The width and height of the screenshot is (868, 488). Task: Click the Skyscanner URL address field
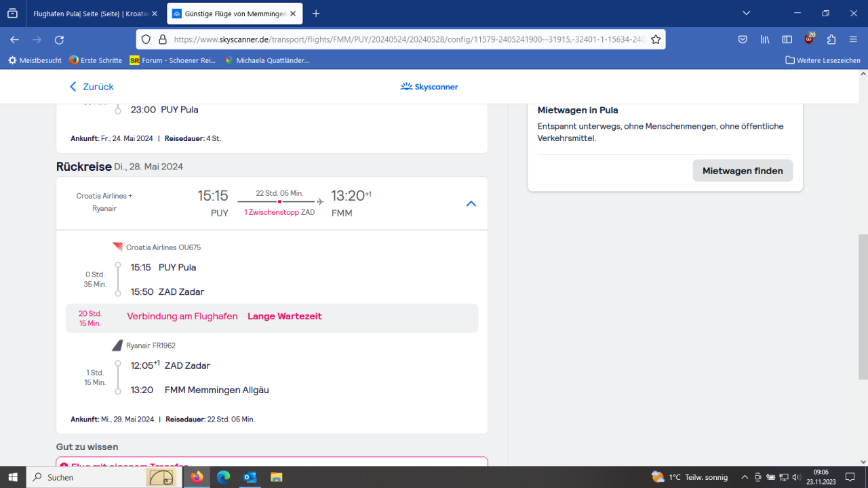(x=409, y=39)
